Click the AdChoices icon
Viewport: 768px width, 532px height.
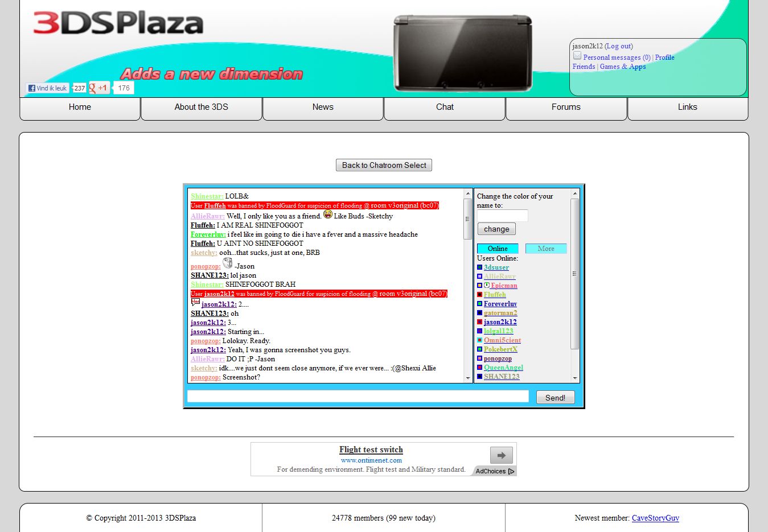[511, 471]
